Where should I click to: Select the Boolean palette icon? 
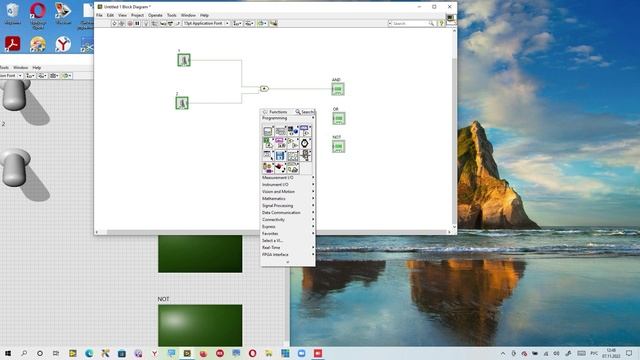point(268,143)
